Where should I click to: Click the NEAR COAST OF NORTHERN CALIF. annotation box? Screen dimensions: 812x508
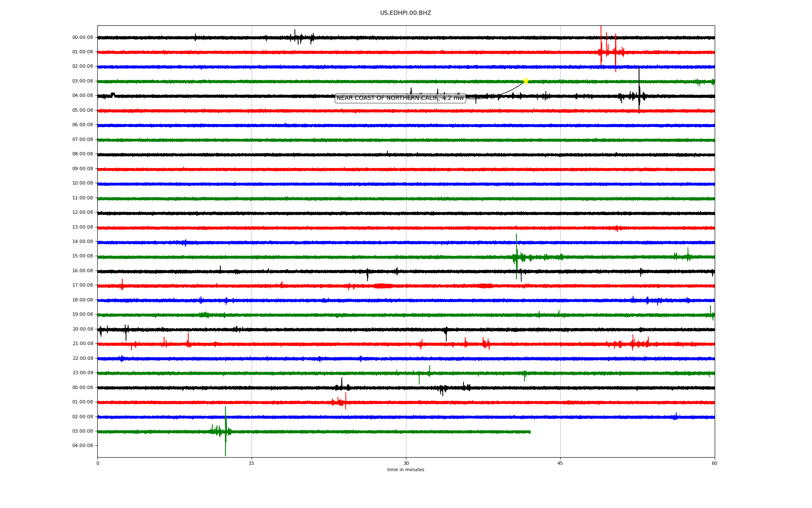pos(400,98)
